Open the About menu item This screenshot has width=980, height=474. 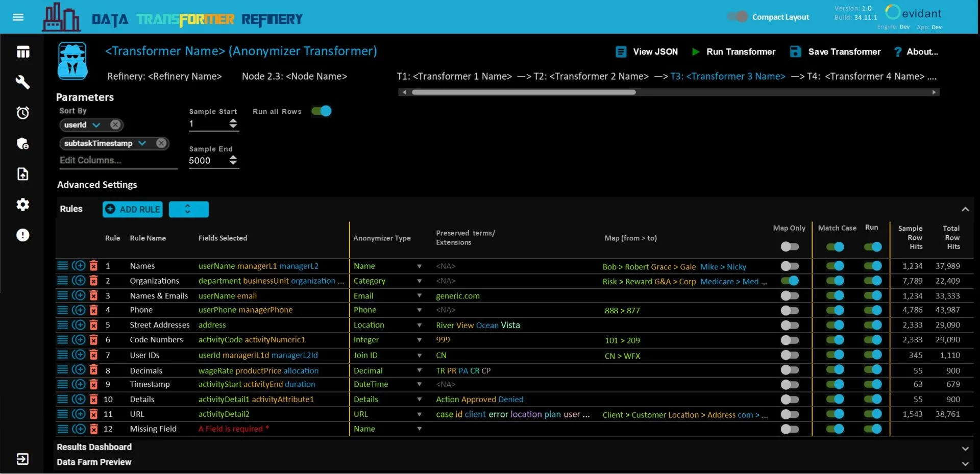(x=916, y=52)
